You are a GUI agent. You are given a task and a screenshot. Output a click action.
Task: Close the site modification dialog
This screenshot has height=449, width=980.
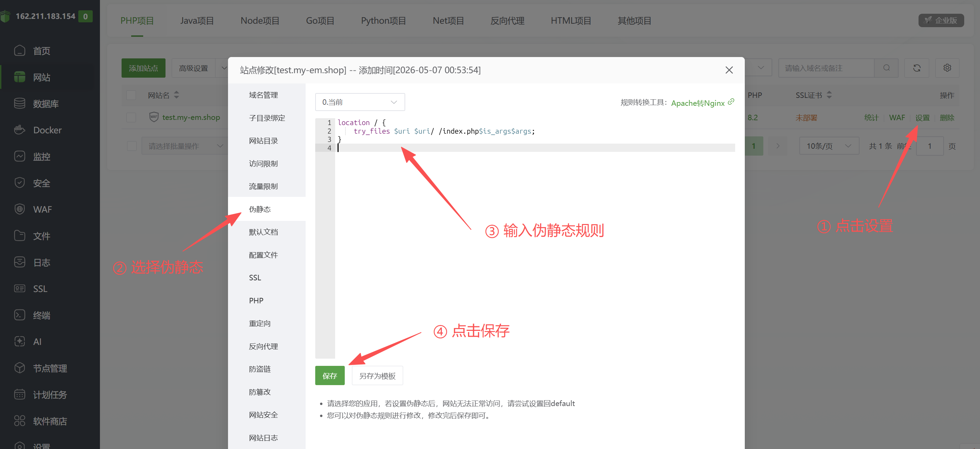729,70
